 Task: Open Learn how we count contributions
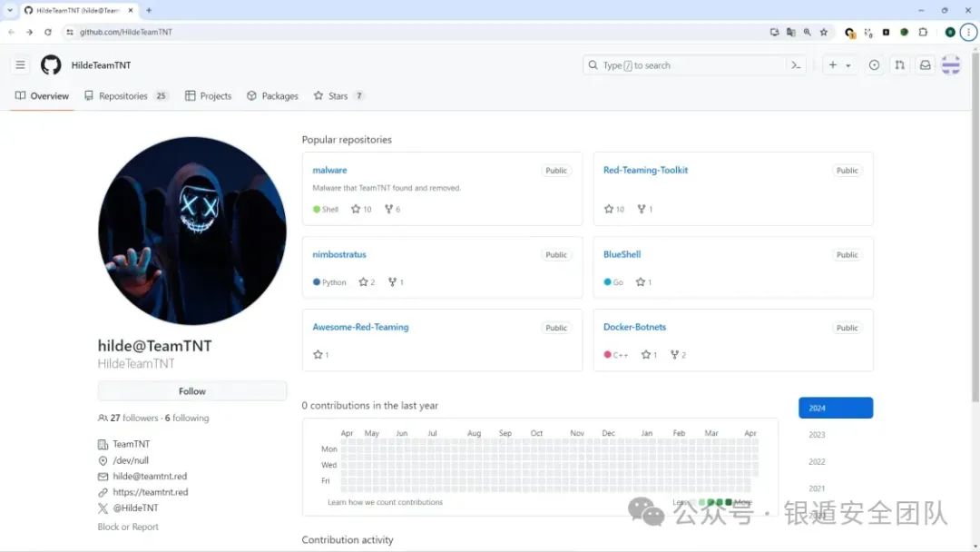385,503
